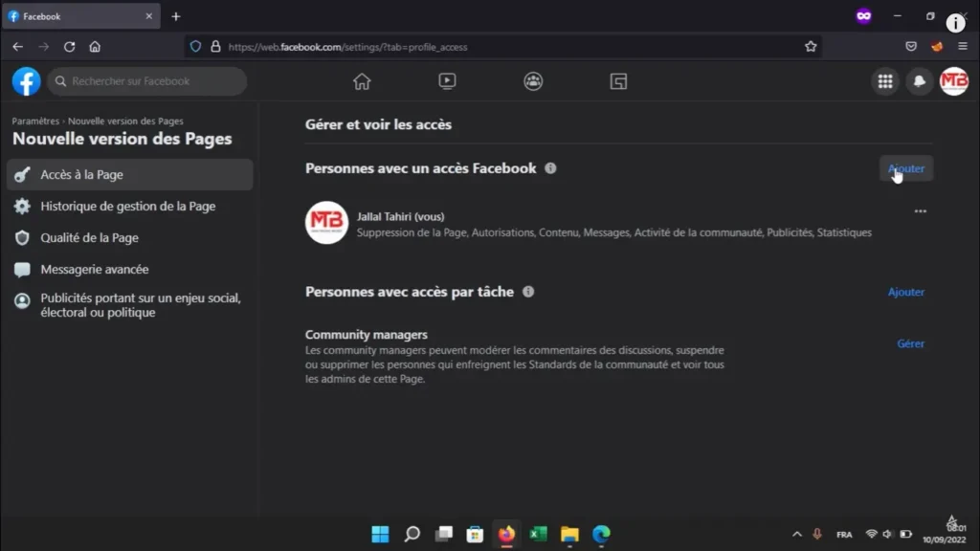Image resolution: width=980 pixels, height=551 pixels.
Task: Open the Groups icon in top navigation
Action: click(x=533, y=81)
